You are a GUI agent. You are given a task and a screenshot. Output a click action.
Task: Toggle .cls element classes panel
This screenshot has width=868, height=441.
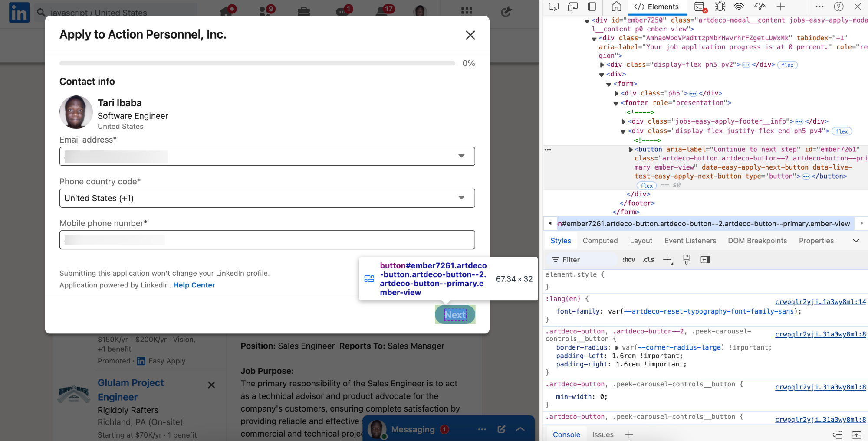pos(648,260)
